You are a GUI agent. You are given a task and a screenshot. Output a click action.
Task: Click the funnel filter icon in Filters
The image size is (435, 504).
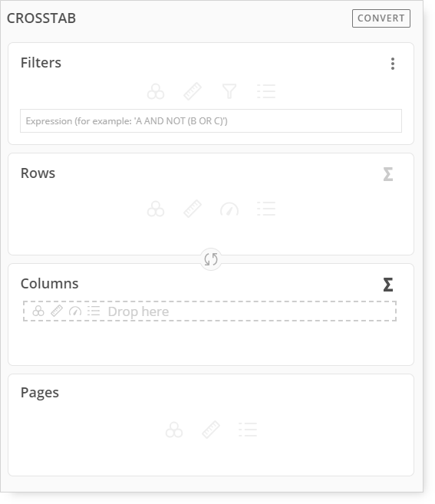pyautogui.click(x=229, y=91)
